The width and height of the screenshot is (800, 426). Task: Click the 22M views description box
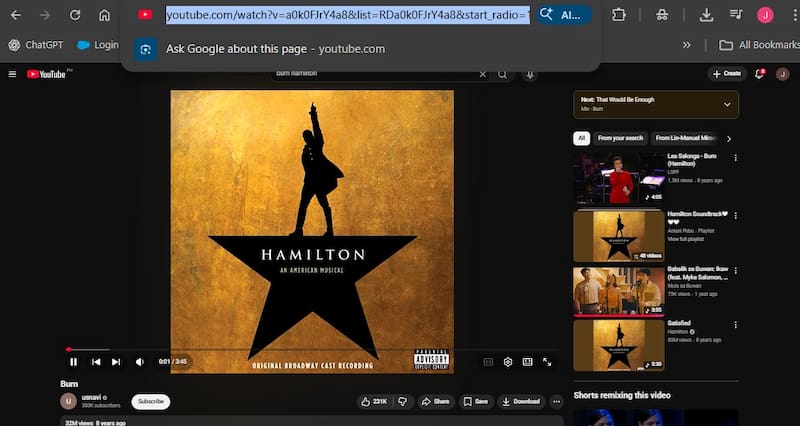311,422
